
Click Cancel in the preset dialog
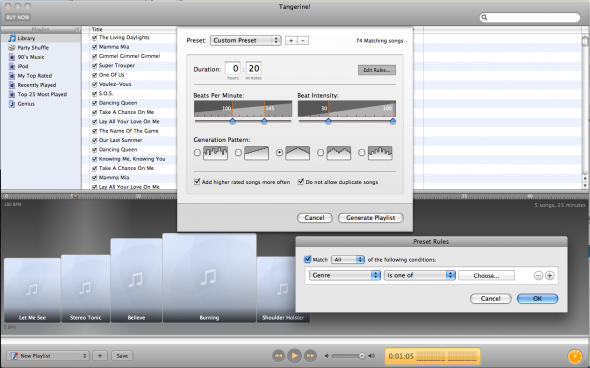315,218
